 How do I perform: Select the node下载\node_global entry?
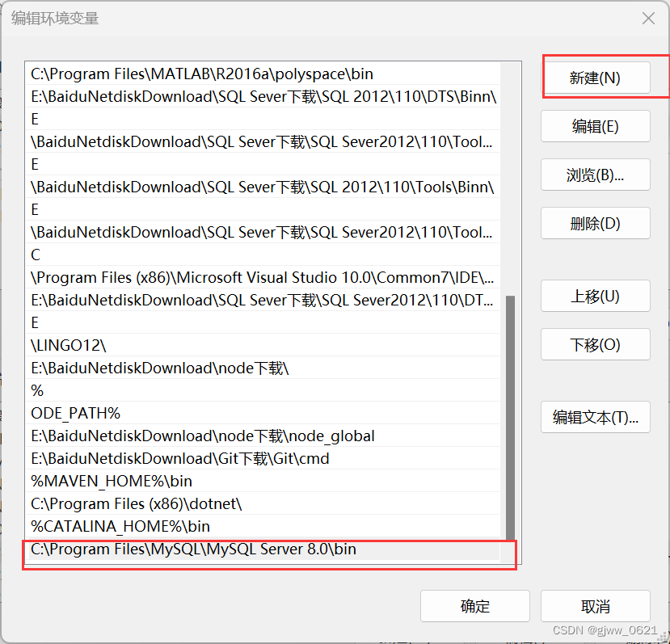click(263, 436)
